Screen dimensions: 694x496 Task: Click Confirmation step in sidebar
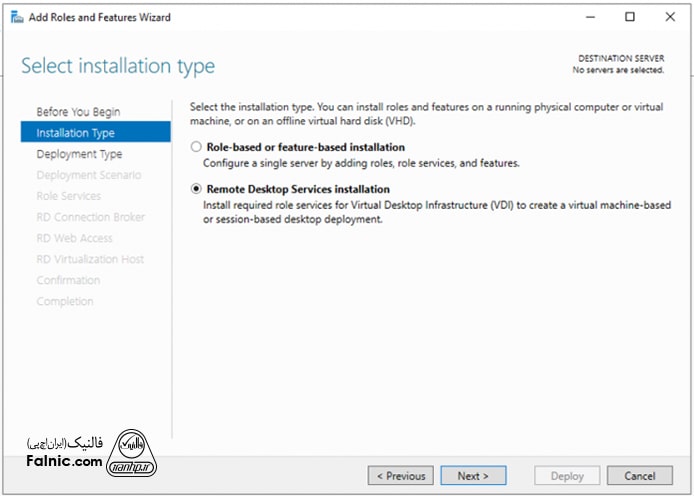pos(68,280)
